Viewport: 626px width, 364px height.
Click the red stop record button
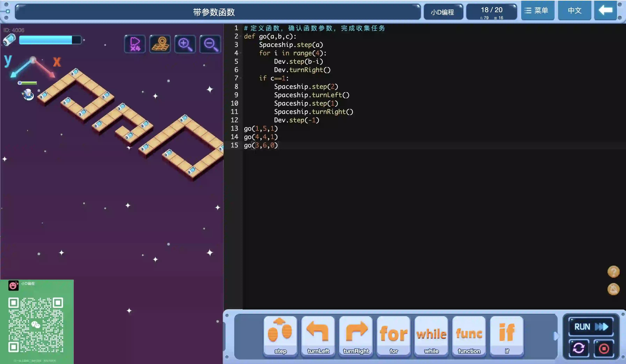(604, 348)
